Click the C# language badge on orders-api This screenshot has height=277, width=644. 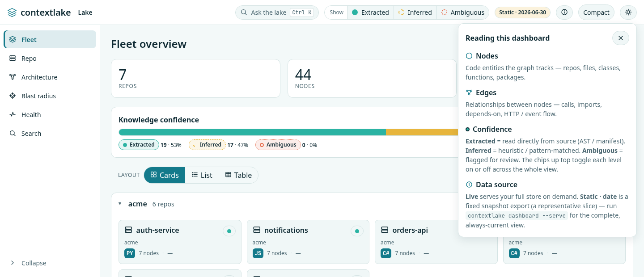[x=386, y=253]
